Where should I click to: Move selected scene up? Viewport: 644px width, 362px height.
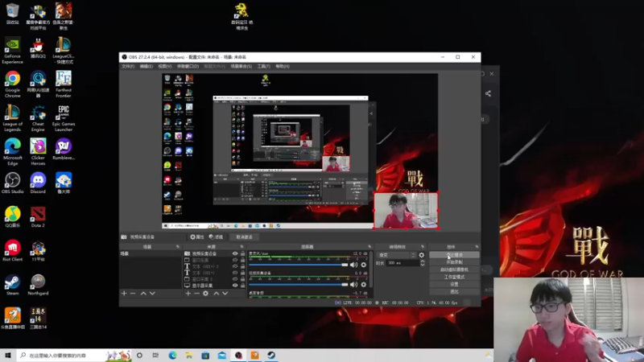coord(143,294)
